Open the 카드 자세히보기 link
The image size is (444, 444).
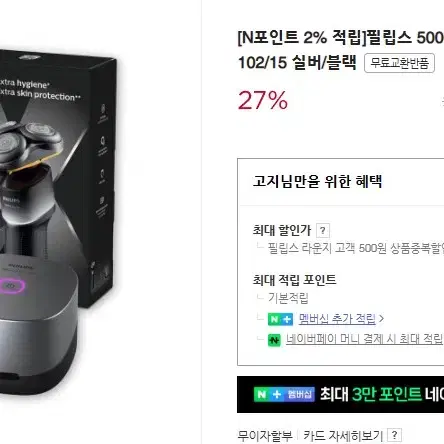343,435
